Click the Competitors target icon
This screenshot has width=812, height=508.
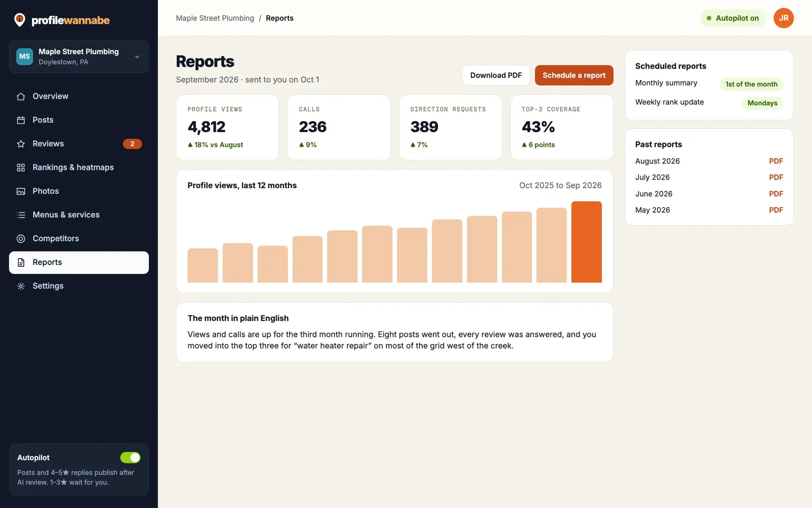point(21,239)
